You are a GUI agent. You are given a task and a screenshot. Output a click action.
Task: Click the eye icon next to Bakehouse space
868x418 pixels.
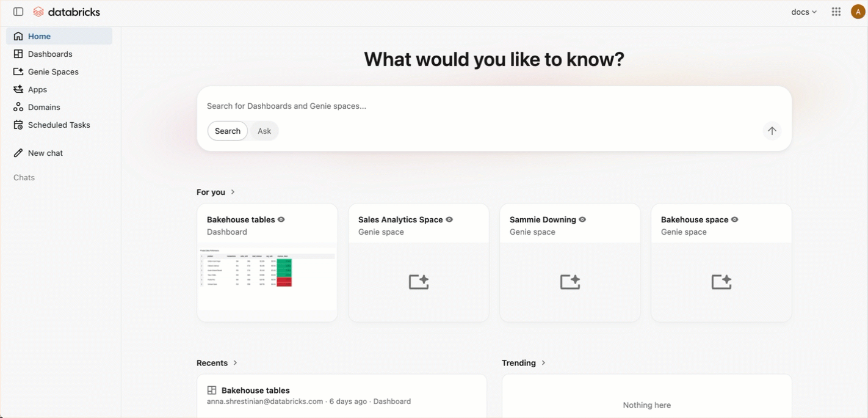735,219
